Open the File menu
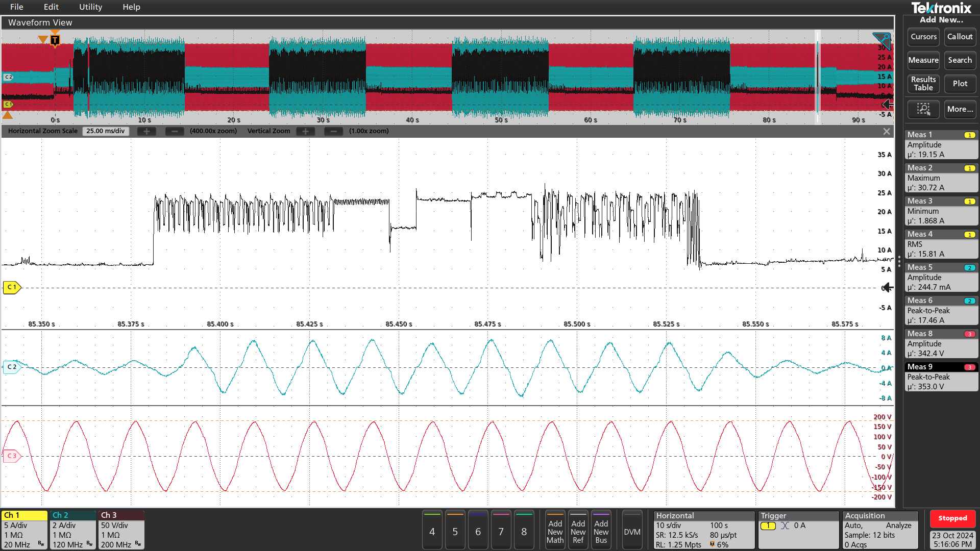The image size is (980, 551). [16, 7]
